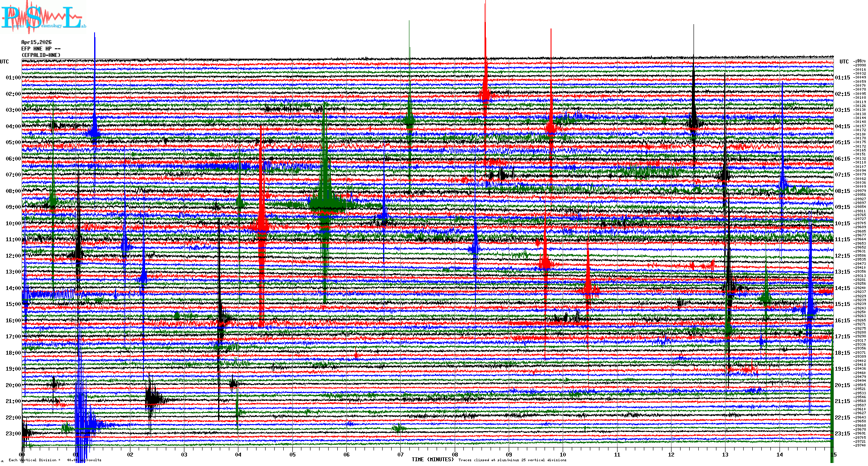Select the EFP HNE HP station text

(41, 49)
